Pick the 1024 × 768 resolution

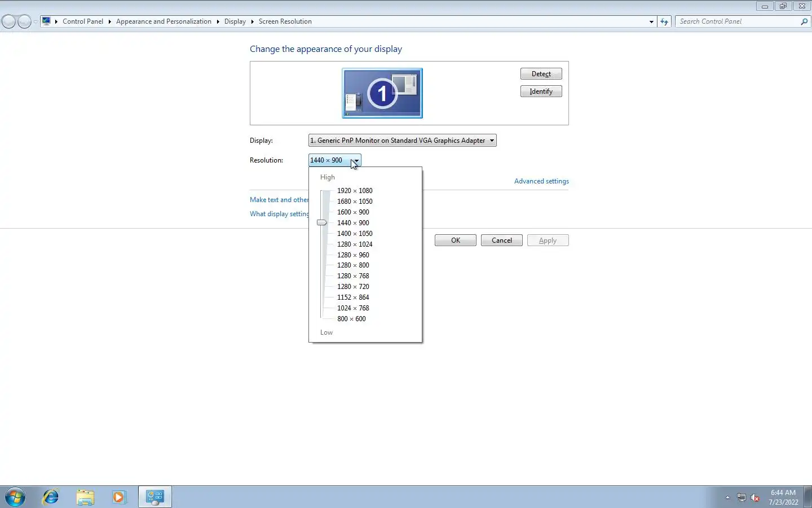(353, 308)
